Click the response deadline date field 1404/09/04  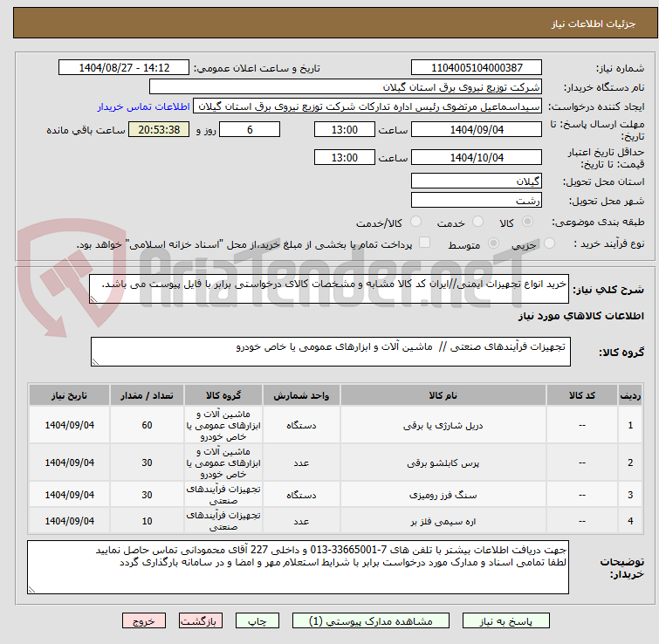(x=476, y=130)
